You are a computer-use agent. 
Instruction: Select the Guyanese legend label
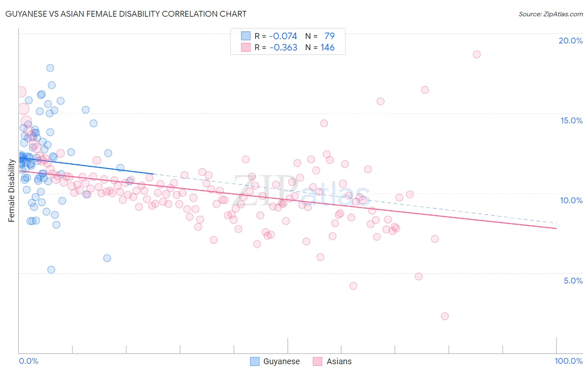pyautogui.click(x=281, y=361)
